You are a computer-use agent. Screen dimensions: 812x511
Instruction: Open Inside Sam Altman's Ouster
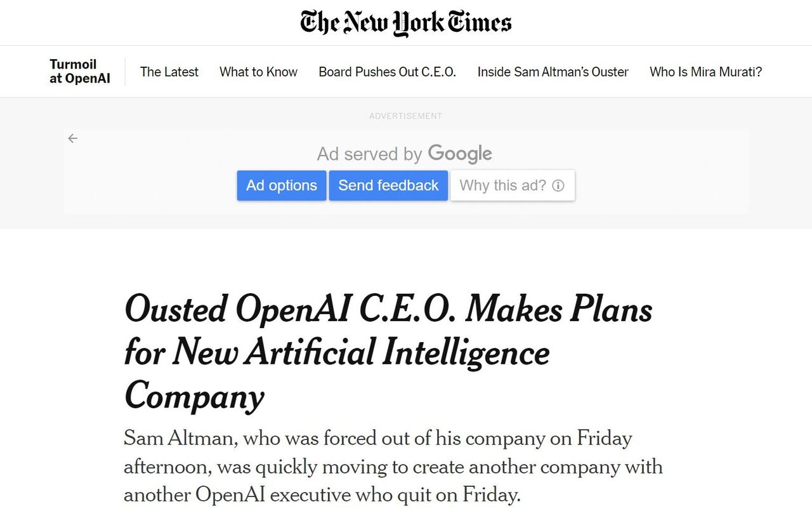point(553,72)
